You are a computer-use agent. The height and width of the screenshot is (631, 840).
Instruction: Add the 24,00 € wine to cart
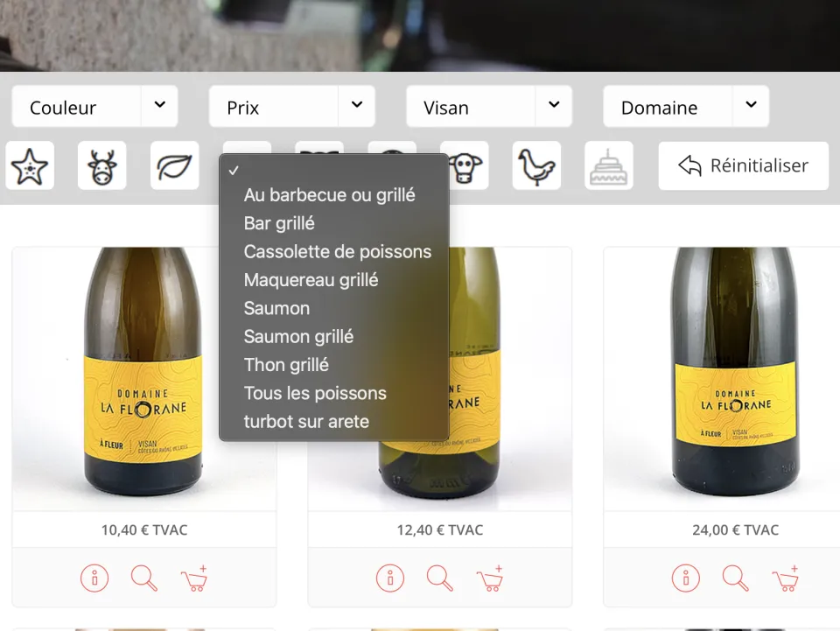click(786, 578)
